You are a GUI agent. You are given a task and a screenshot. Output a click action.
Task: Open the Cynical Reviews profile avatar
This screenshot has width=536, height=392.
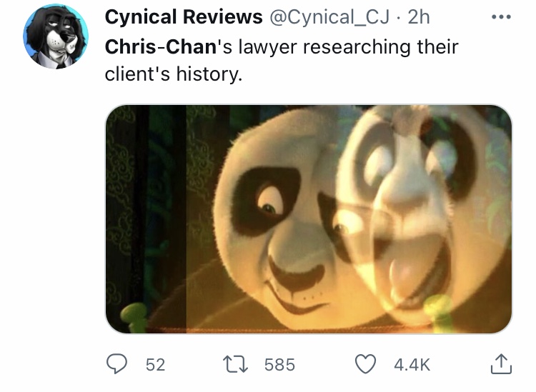[56, 36]
